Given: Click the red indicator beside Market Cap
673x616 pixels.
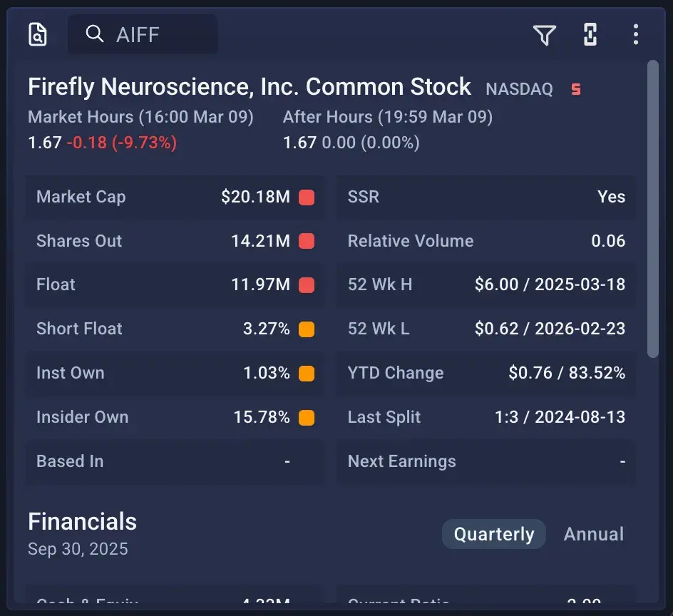Looking at the screenshot, I should pyautogui.click(x=307, y=197).
